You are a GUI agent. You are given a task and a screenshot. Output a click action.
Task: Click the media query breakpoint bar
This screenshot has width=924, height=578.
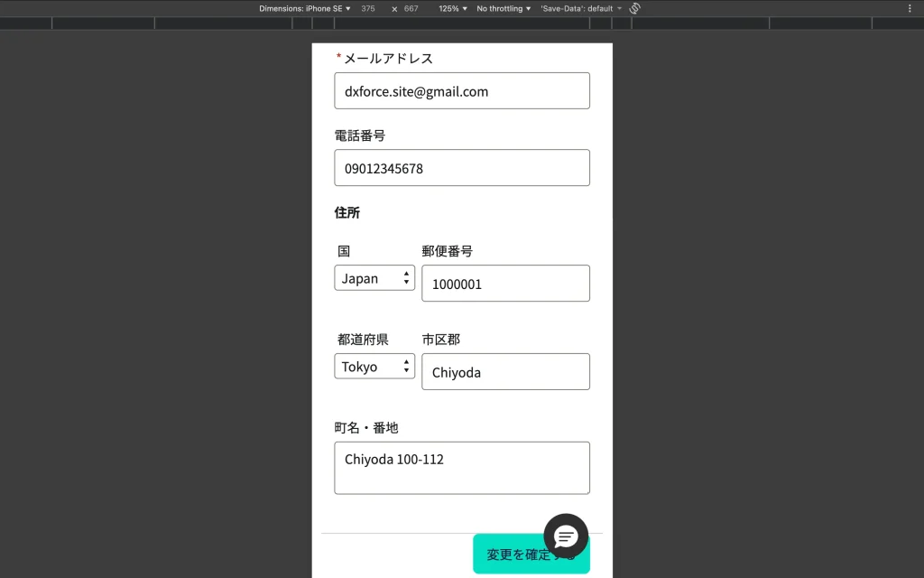tap(461, 23)
